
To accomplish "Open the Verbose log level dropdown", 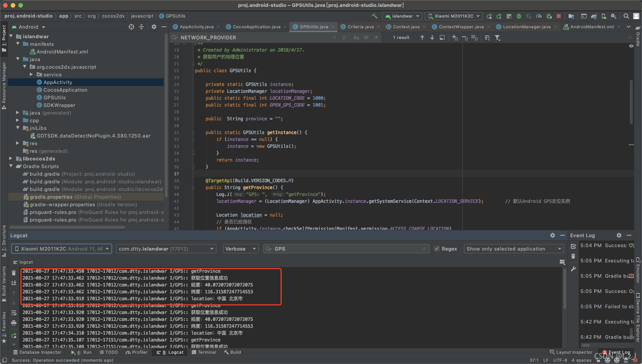I will click(241, 249).
